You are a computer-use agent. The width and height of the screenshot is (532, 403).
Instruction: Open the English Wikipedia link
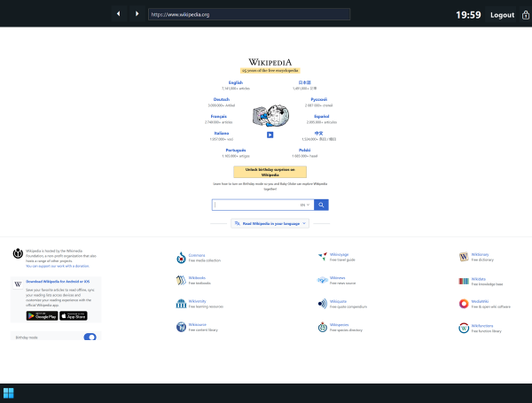pyautogui.click(x=235, y=82)
